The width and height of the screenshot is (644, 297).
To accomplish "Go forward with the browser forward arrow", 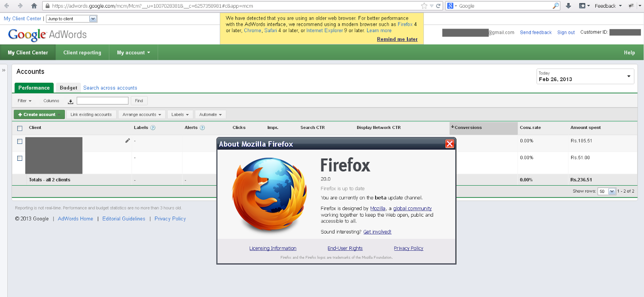I will [20, 6].
